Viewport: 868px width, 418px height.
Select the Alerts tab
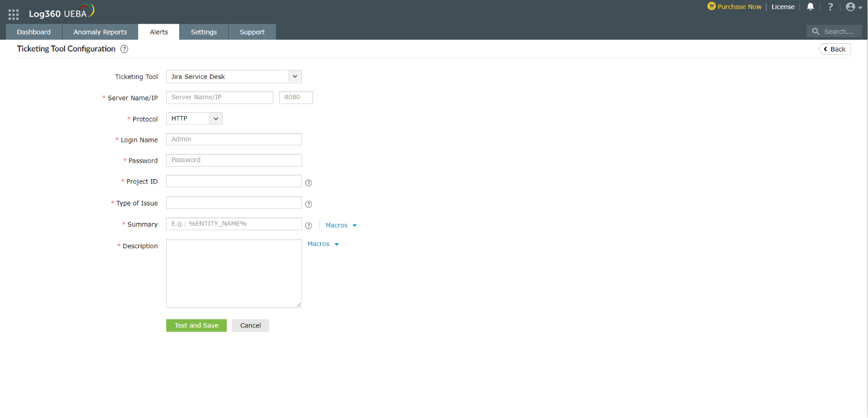pos(159,32)
